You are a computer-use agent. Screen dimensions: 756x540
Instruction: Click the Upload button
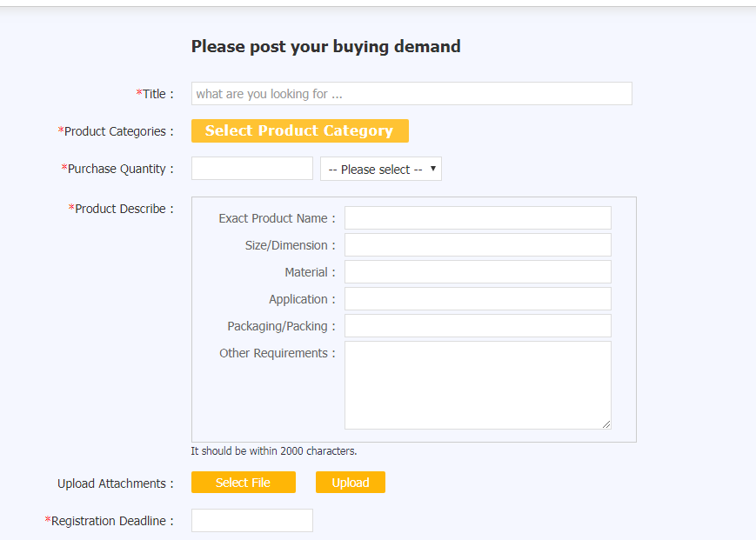click(x=351, y=483)
